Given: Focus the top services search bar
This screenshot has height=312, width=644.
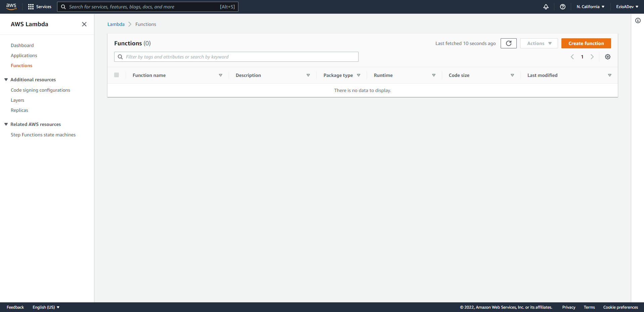Looking at the screenshot, I should point(148,7).
